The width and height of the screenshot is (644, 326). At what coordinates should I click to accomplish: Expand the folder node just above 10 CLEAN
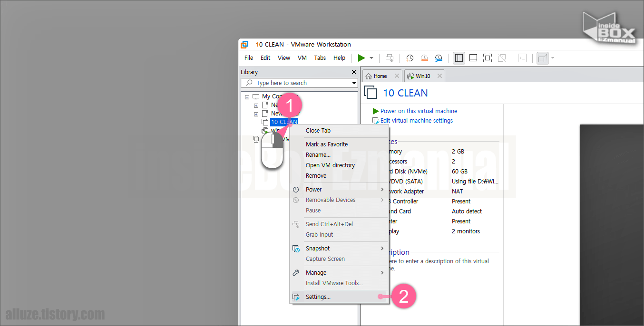[x=256, y=114]
